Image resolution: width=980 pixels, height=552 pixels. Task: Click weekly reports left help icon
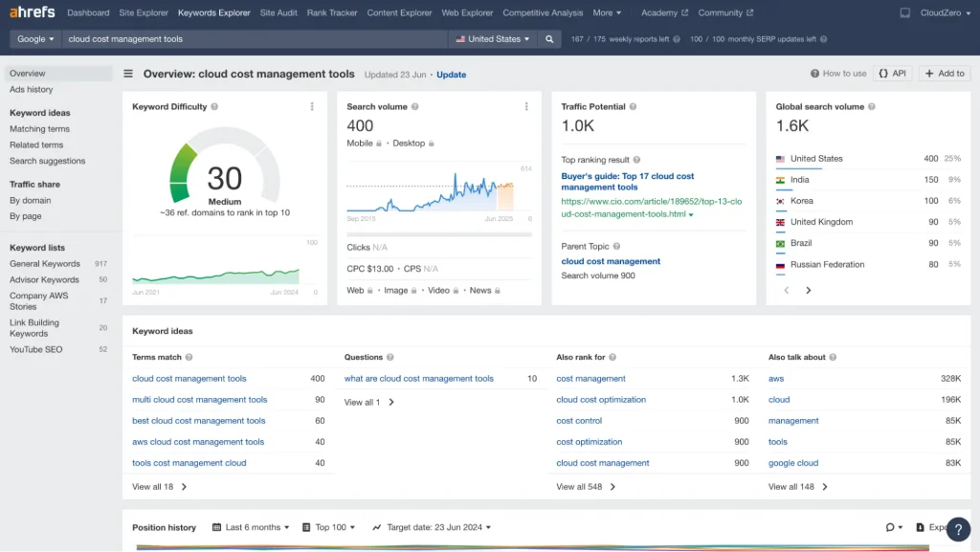click(x=677, y=38)
